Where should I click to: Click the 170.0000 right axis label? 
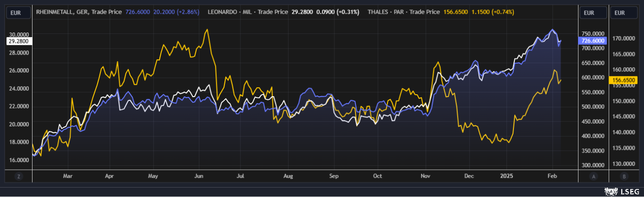point(624,38)
